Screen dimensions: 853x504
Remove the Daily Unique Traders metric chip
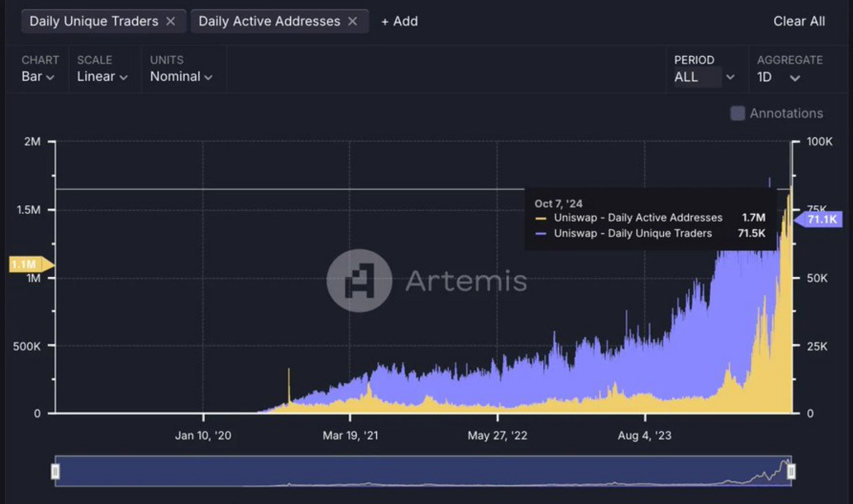171,21
